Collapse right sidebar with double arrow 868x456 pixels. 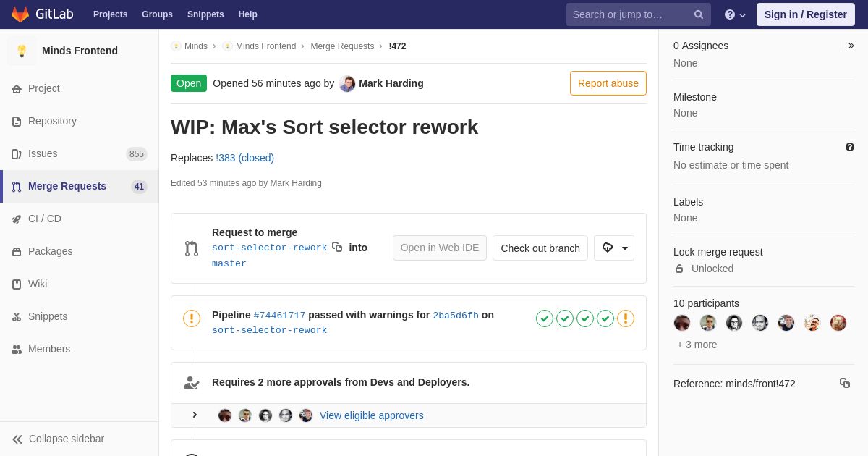point(851,46)
